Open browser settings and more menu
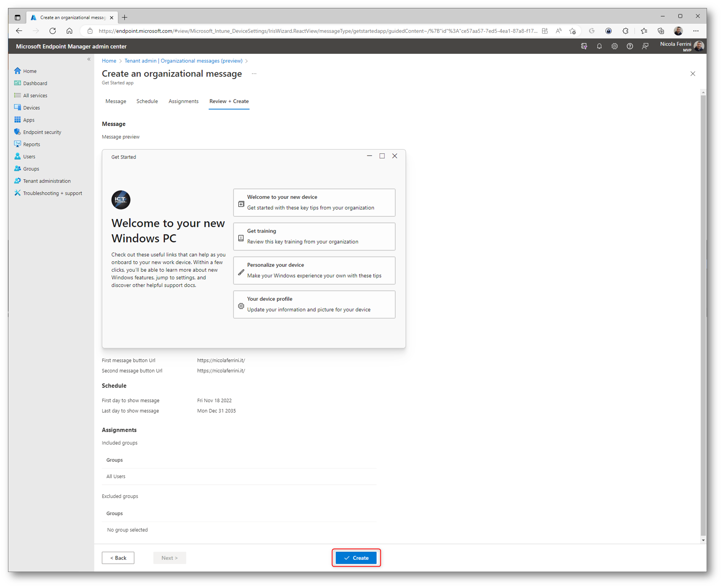Viewport: 723px width, 588px height. (x=696, y=31)
